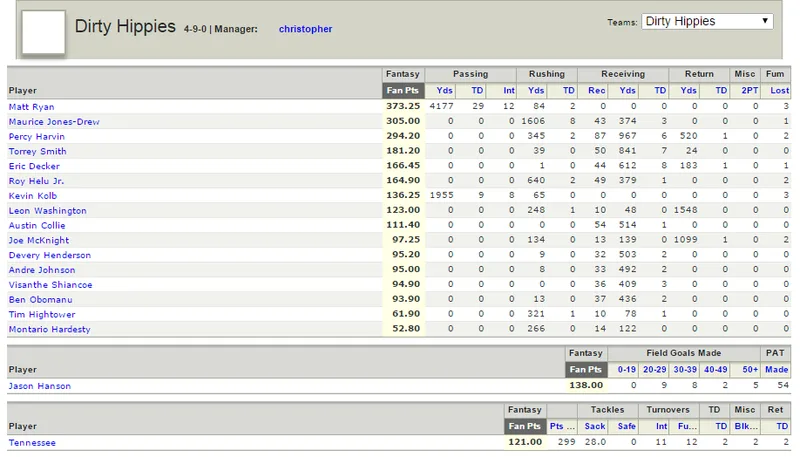Open Ben Obomanu player link
The height and width of the screenshot is (457, 800).
coord(40,299)
